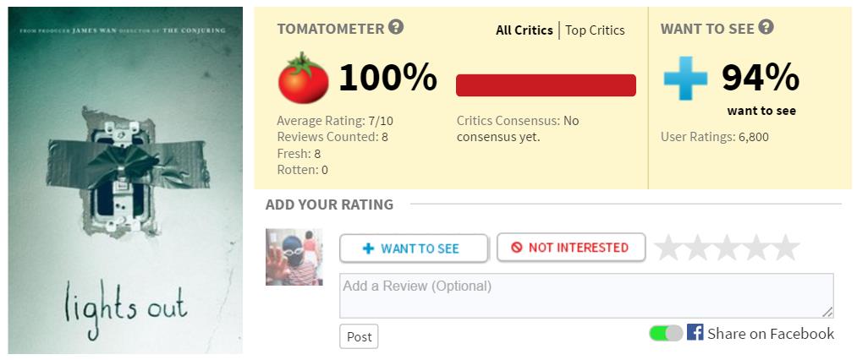Click the Facebook logo icon

point(695,332)
